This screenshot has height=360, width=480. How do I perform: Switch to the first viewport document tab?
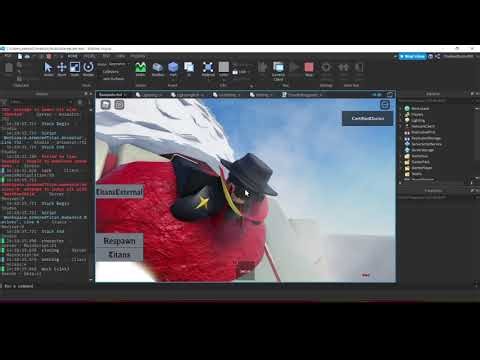click(x=113, y=95)
